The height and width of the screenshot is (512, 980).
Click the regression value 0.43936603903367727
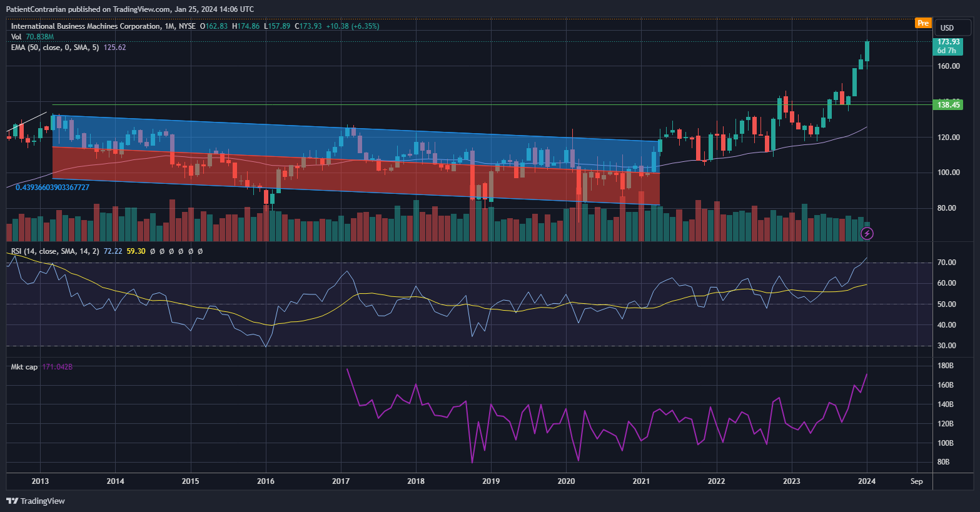tap(53, 188)
